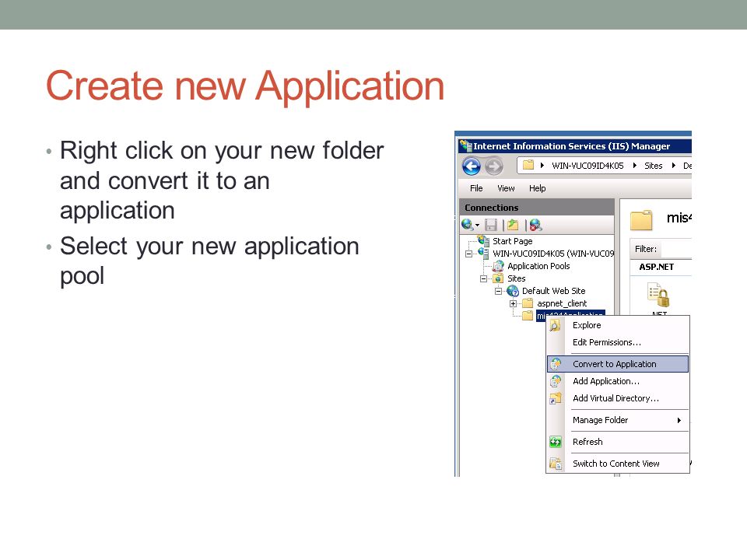
Task: Open the connection dropdown arrow beside globe icon
Action: click(477, 226)
